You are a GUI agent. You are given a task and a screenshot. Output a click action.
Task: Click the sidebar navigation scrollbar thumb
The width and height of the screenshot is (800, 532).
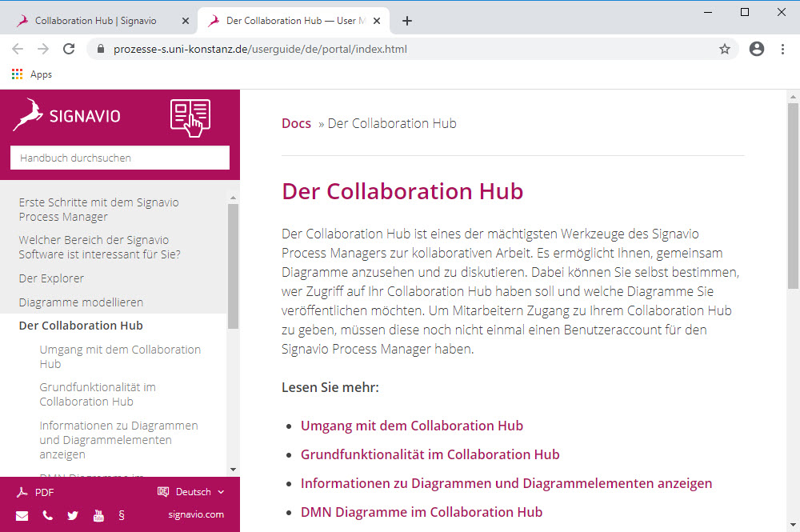[233, 266]
